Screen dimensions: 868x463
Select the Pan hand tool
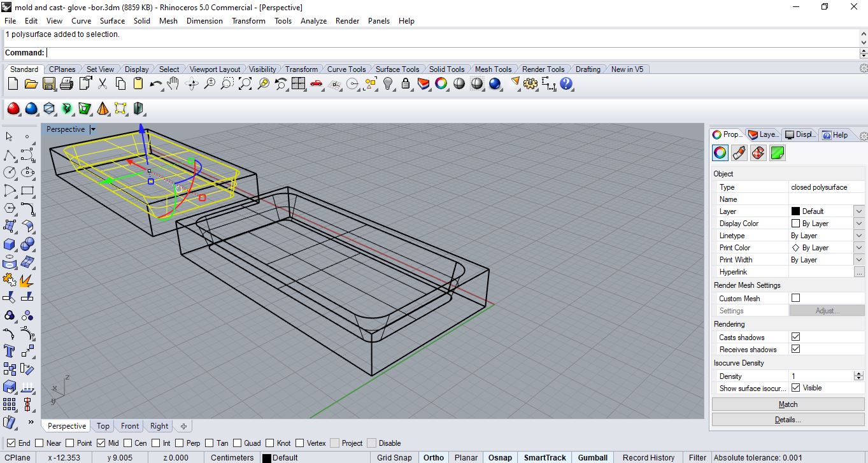173,84
